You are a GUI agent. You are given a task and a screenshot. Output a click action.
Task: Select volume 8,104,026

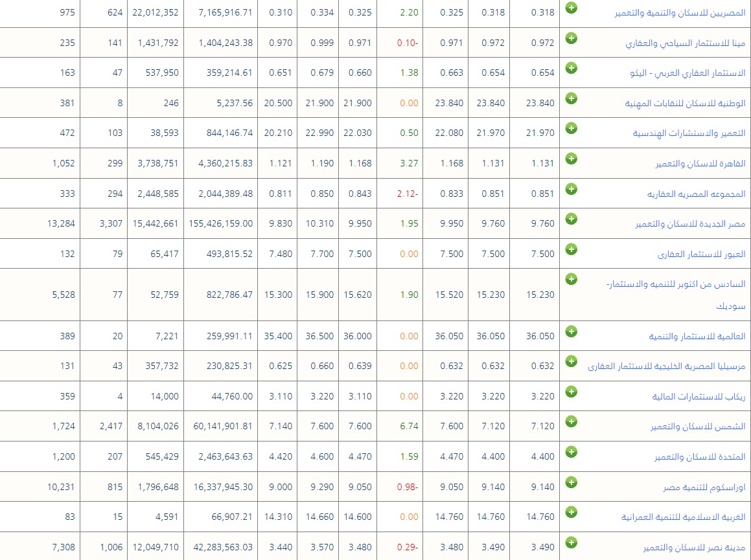(x=157, y=426)
